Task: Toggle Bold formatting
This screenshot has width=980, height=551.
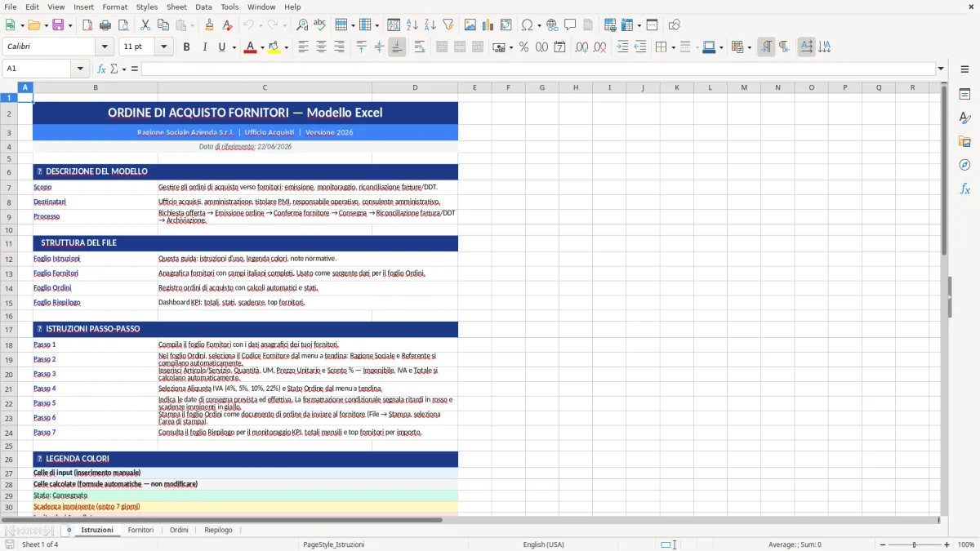Action: pyautogui.click(x=187, y=47)
